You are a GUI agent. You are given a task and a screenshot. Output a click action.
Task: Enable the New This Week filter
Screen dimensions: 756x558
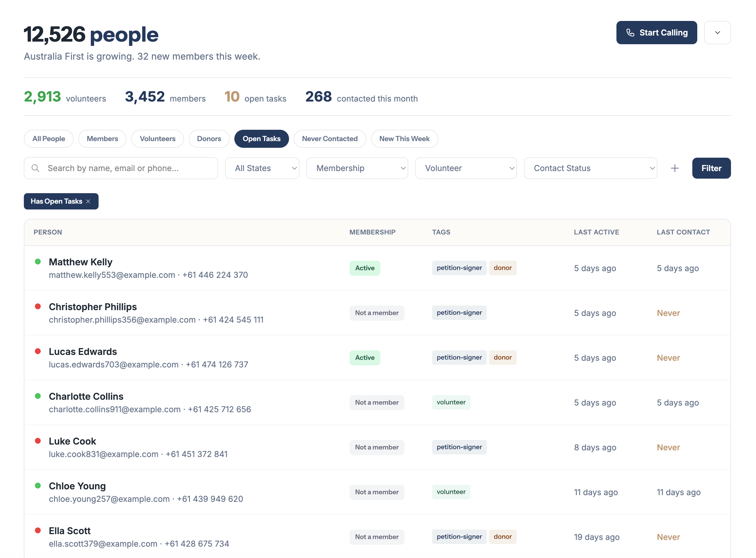pos(404,138)
